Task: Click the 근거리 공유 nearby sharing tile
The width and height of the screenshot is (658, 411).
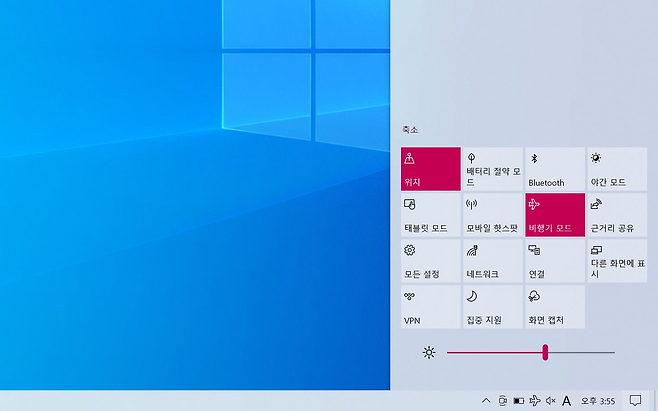Action: [x=616, y=214]
